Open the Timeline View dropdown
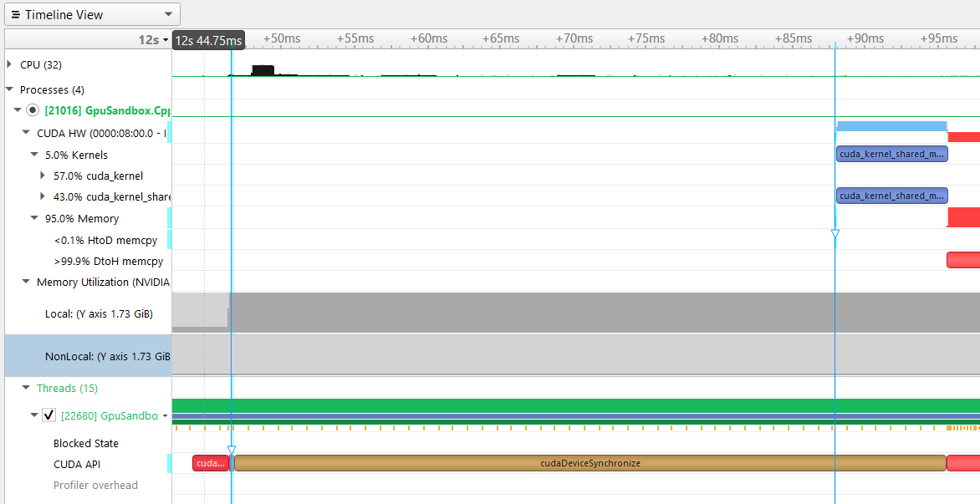980x504 pixels. [x=92, y=14]
